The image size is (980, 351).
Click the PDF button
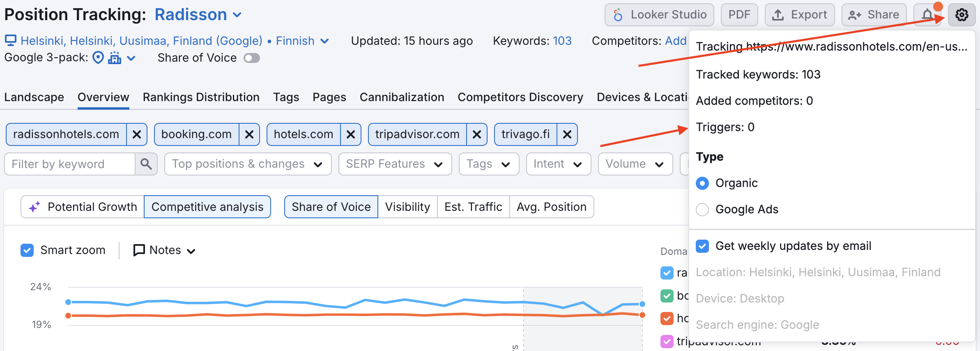tap(739, 15)
